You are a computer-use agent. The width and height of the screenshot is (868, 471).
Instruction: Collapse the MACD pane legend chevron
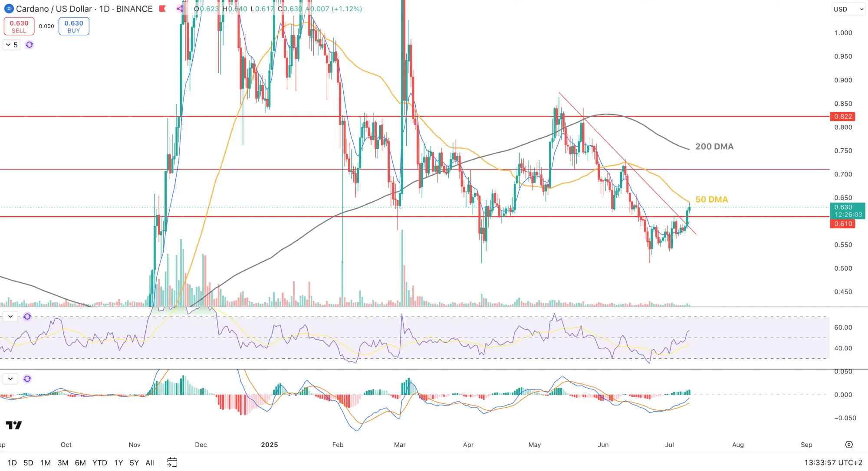pos(10,379)
